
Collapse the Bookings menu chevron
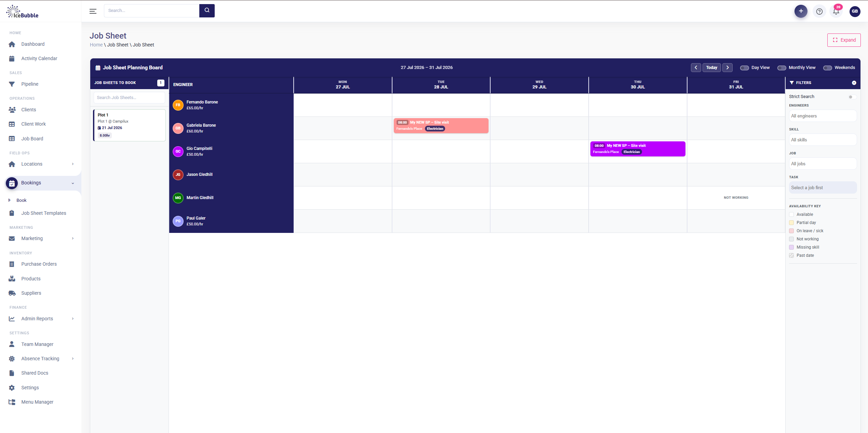(73, 183)
